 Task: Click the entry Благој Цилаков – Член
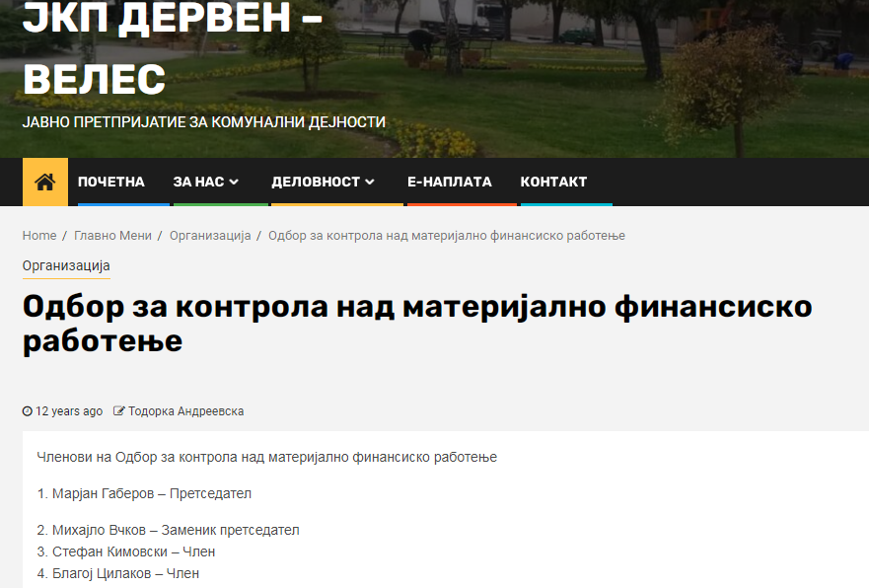[118, 573]
